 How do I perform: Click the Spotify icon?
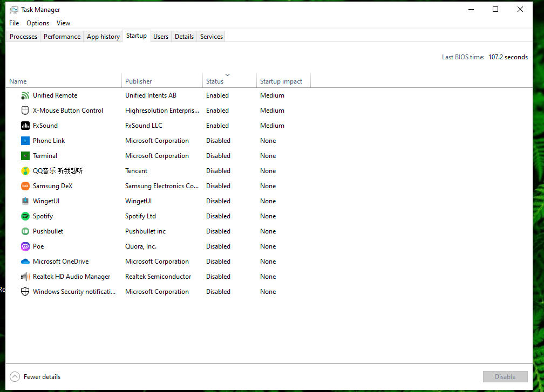tap(25, 216)
